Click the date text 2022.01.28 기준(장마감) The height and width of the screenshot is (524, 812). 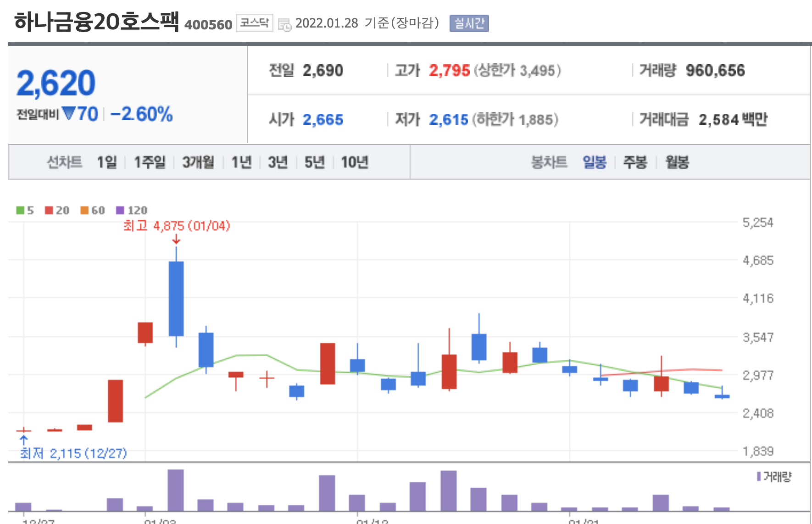click(367, 23)
